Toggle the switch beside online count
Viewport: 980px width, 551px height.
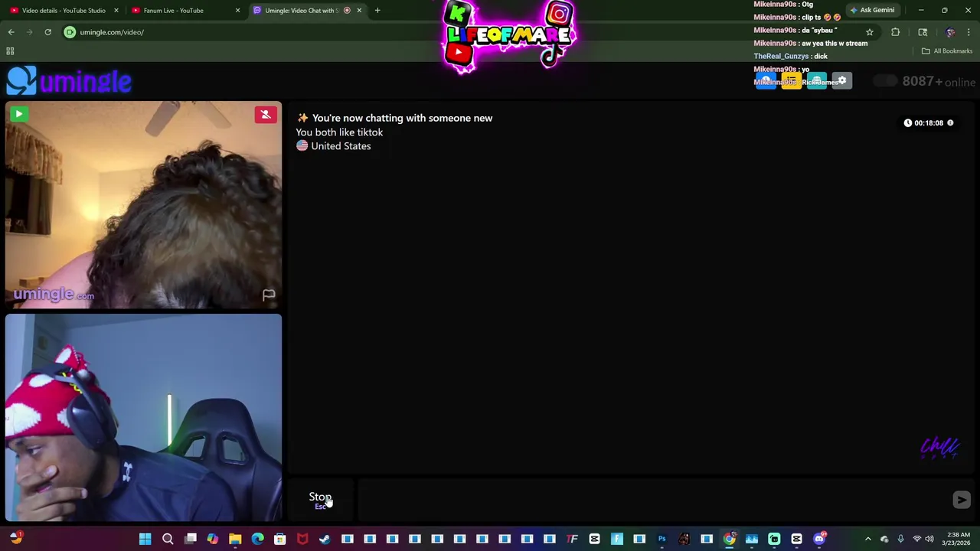(885, 81)
